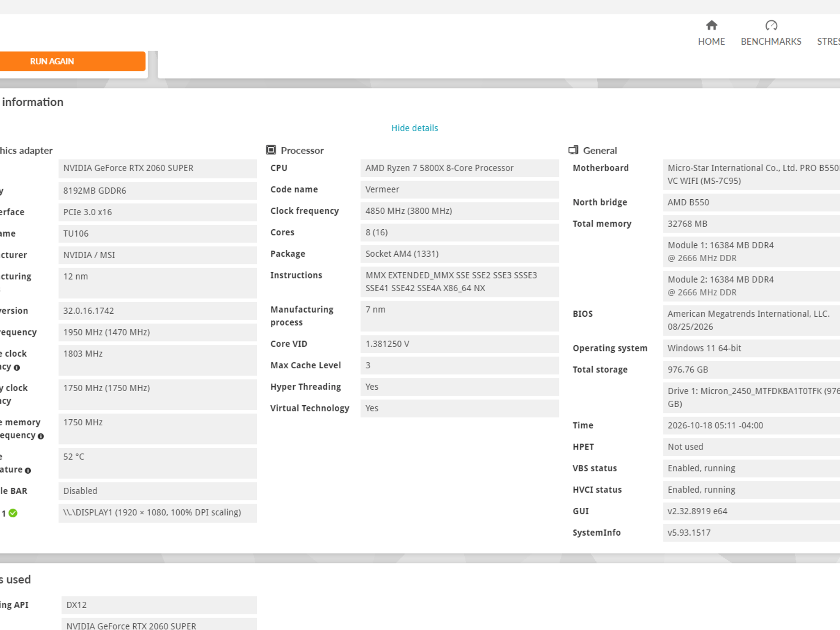Click the Hyper Threading Yes value
This screenshot has height=630, width=840.
[459, 387]
